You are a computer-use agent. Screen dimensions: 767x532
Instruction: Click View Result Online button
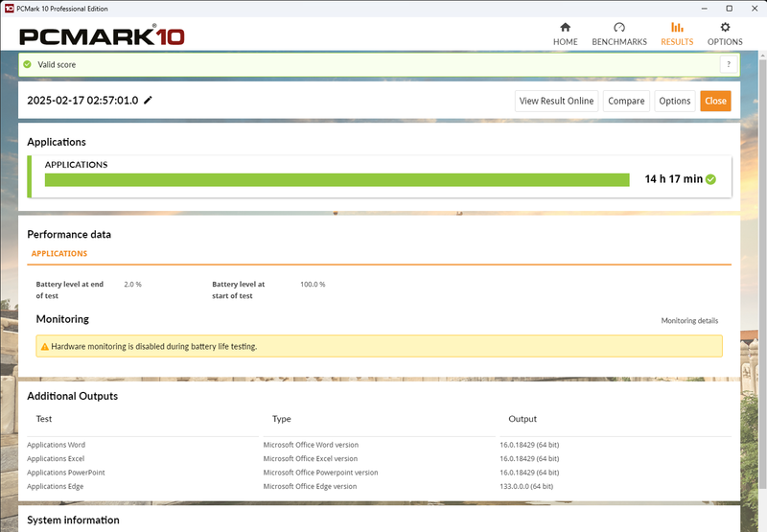point(556,102)
